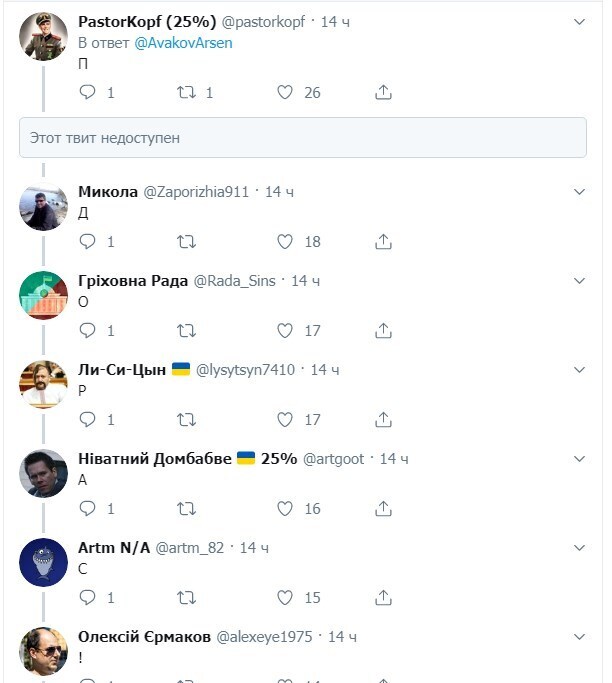Like Ли-Си-Цын's tweet with 17 likes
The height and width of the screenshot is (683, 612).
click(x=285, y=419)
